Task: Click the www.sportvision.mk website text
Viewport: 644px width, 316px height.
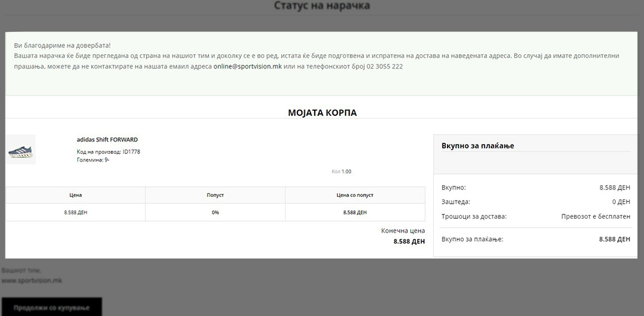Action: (32, 280)
